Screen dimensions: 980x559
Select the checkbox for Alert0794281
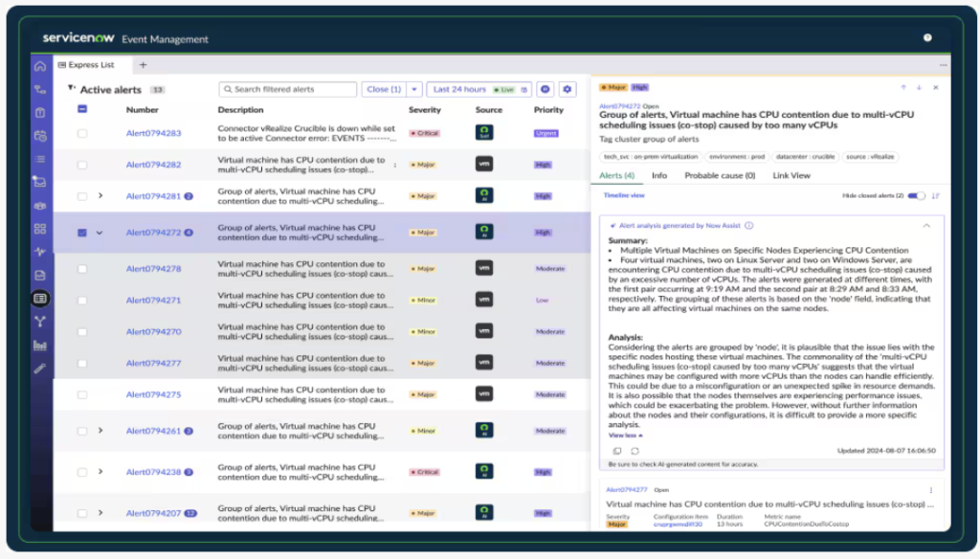click(82, 196)
